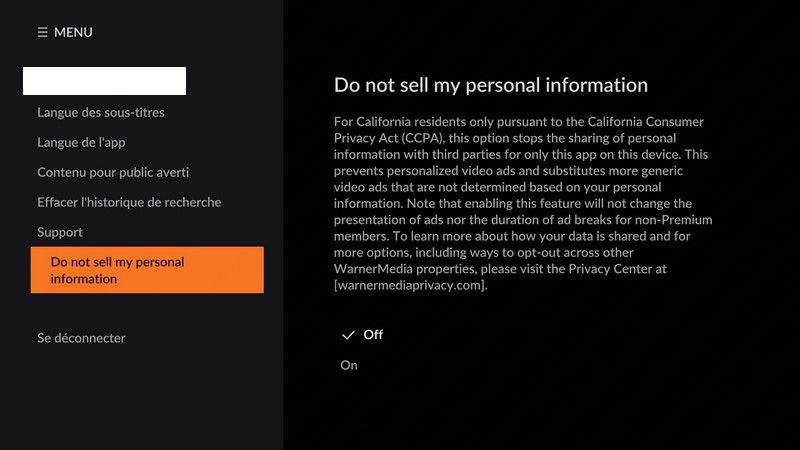This screenshot has width=800, height=450.
Task: Choose the Off option
Action: tap(373, 334)
